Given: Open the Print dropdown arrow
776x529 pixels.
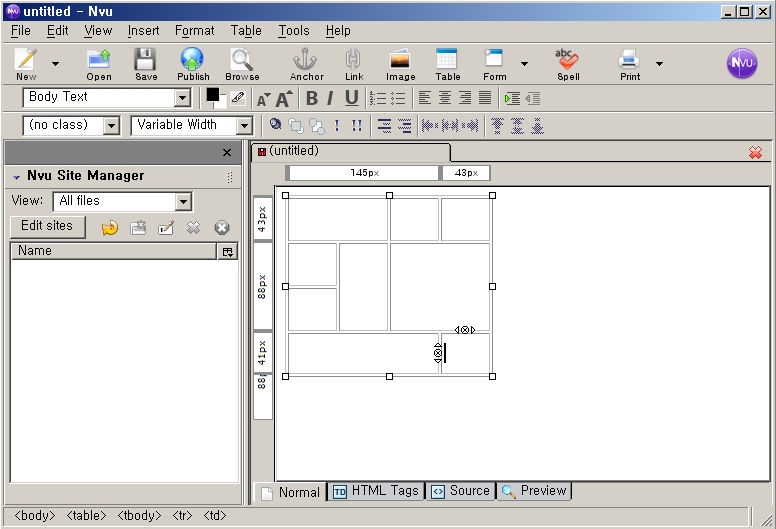Looking at the screenshot, I should 659,64.
